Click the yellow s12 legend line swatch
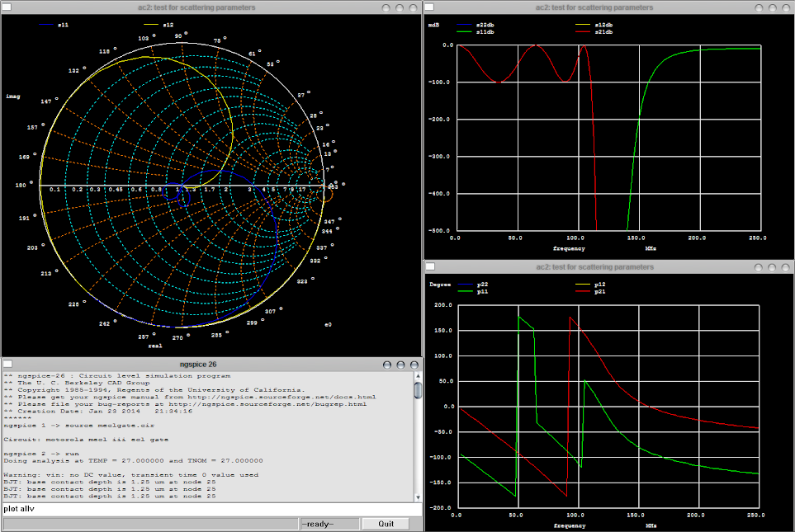 [x=151, y=25]
